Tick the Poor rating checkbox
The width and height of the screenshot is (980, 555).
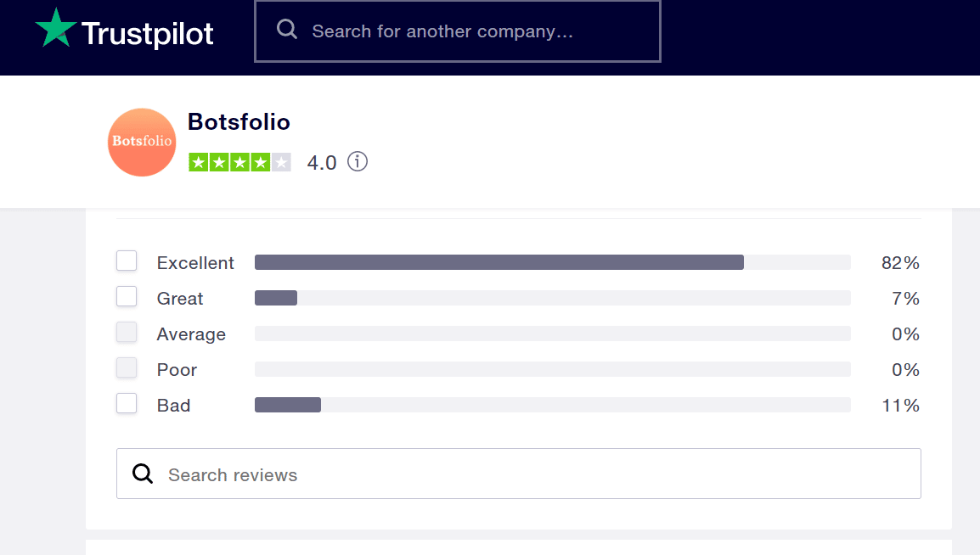127,367
